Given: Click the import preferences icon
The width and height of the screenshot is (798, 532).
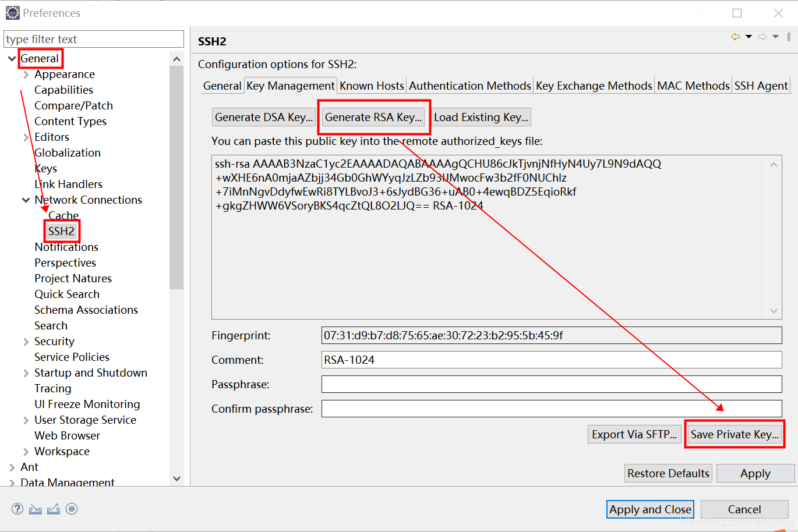Looking at the screenshot, I should pyautogui.click(x=36, y=509).
